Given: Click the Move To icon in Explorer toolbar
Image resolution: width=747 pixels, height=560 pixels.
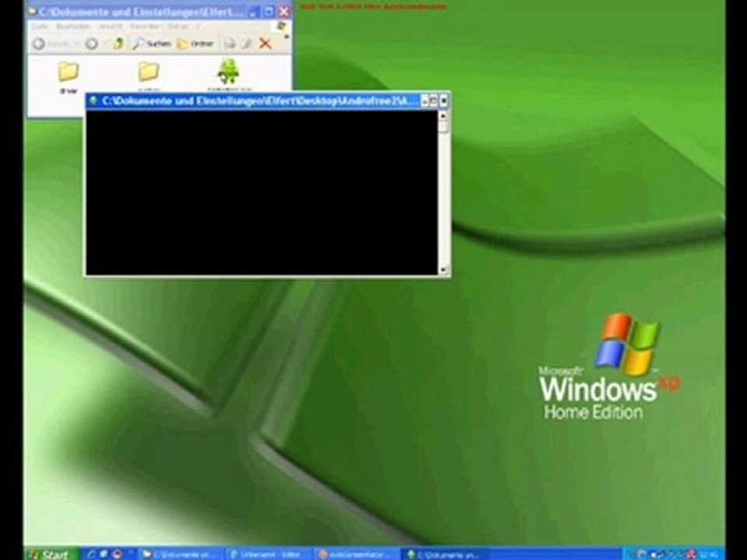Looking at the screenshot, I should (x=230, y=44).
